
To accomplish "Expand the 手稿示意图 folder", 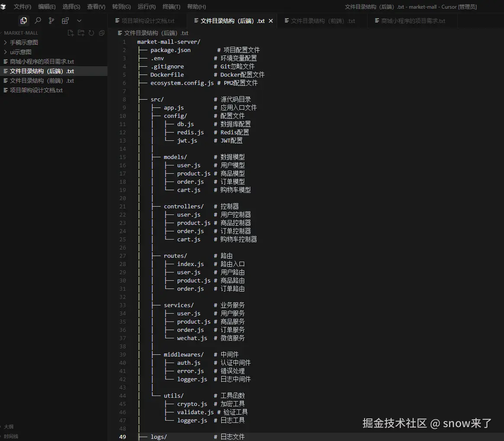I will point(24,42).
